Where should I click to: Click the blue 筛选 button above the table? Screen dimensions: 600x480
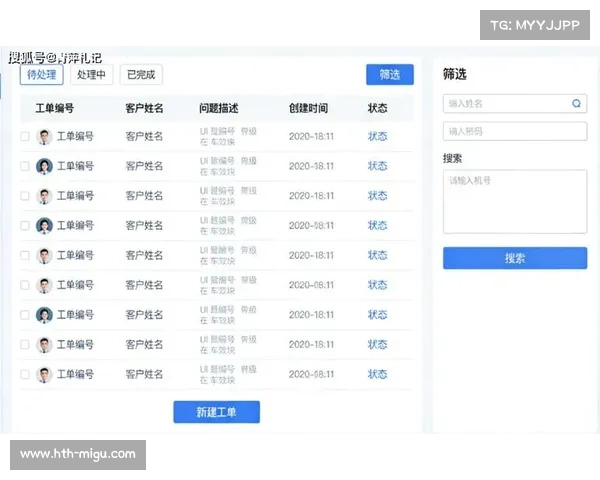[390, 74]
